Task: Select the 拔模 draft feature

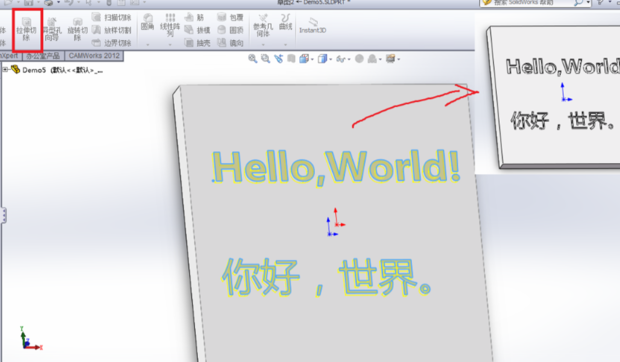Action: click(197, 30)
